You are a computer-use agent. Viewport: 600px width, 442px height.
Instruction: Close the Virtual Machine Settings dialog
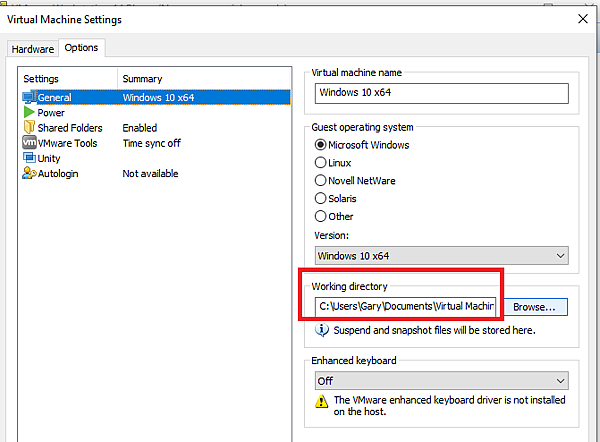[x=583, y=19]
